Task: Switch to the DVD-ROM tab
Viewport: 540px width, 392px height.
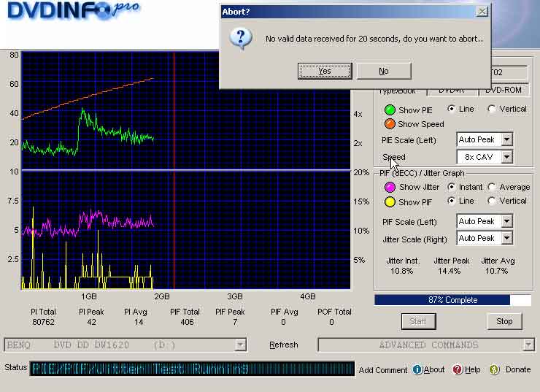Action: 504,91
